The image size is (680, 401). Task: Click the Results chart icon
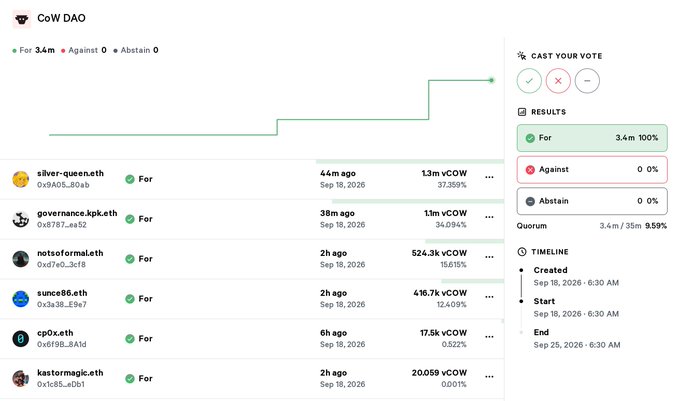[x=522, y=112]
